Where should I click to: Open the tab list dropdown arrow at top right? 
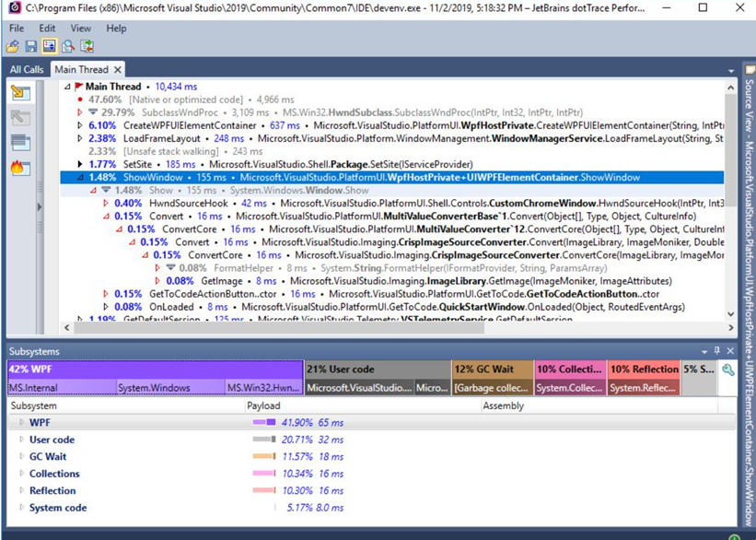731,71
